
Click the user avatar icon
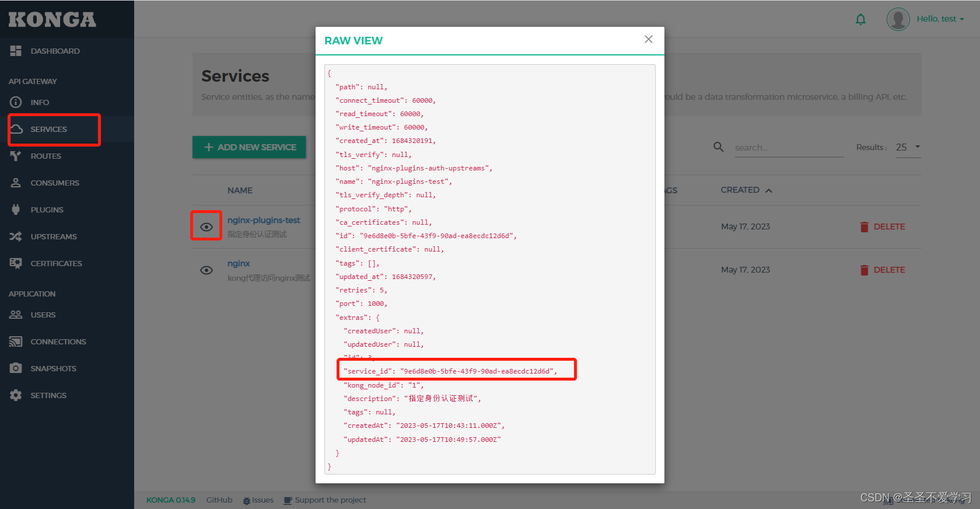[898, 19]
